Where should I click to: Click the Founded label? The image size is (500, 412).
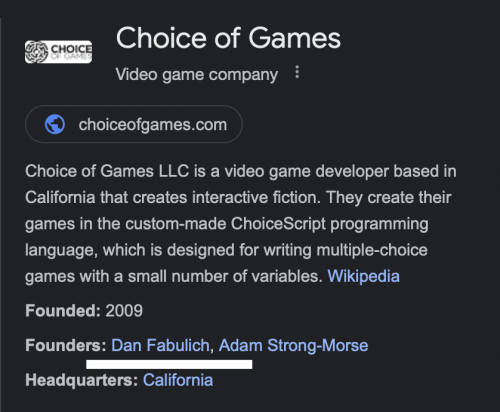[x=63, y=311]
